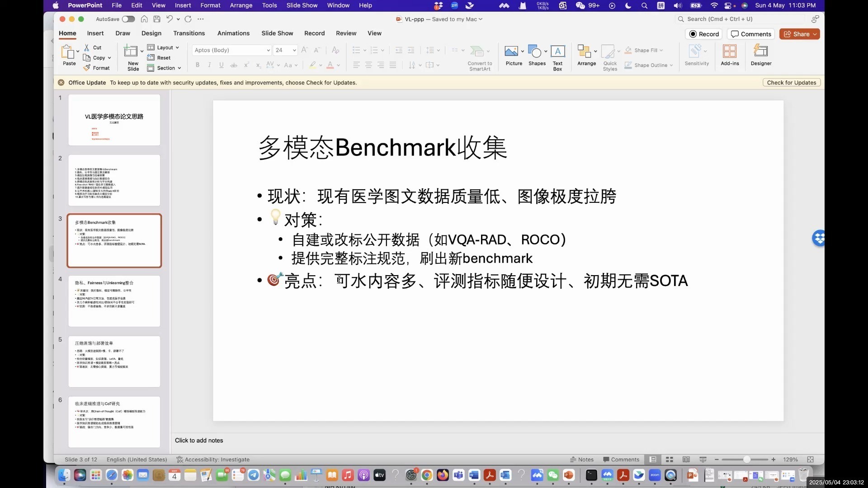Click the New Slide icon
This screenshot has width=868, height=488.
click(131, 51)
